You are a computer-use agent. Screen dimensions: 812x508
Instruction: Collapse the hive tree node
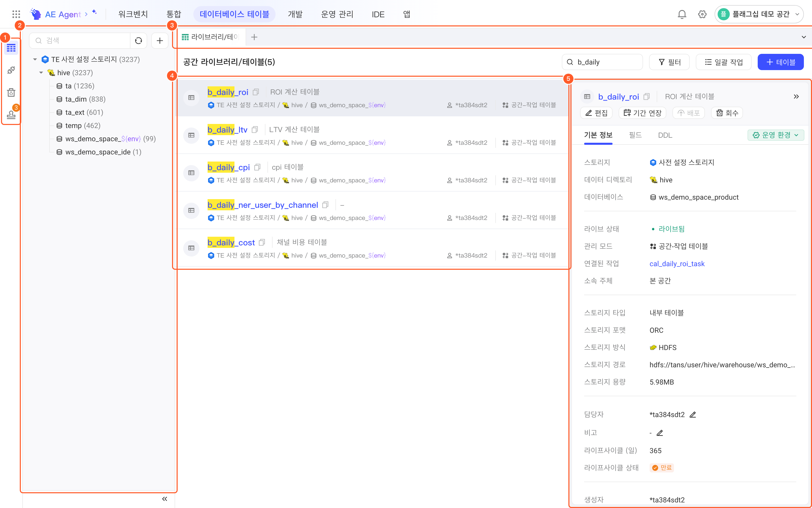coord(41,73)
